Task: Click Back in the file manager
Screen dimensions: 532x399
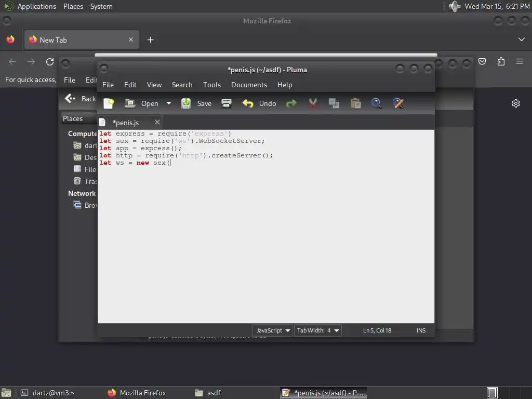Action: point(81,99)
